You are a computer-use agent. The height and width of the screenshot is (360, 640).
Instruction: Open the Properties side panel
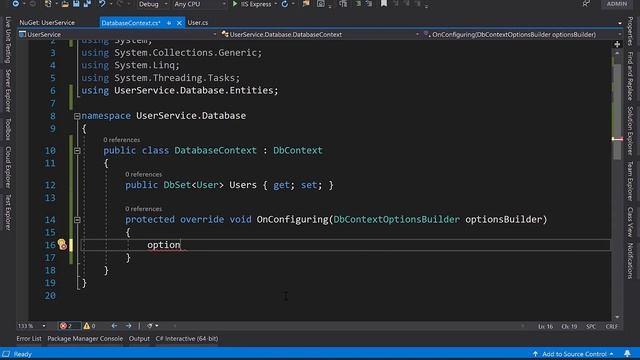pos(630,31)
